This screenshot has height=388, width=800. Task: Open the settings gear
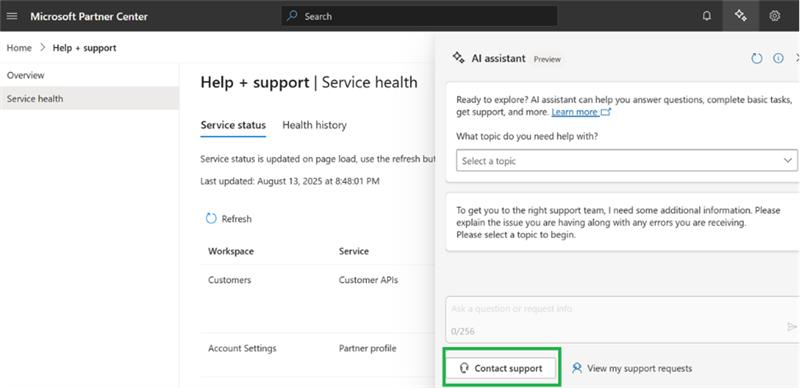coord(774,16)
